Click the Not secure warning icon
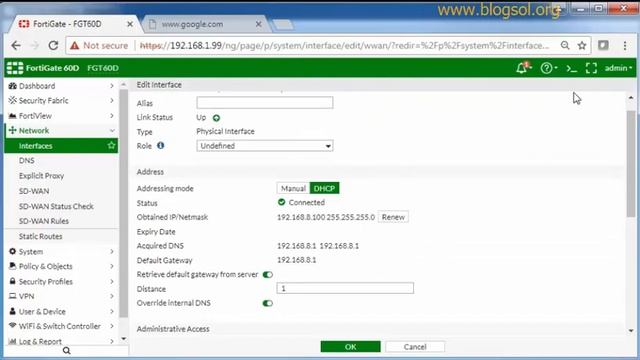640x360 pixels. coord(74,46)
